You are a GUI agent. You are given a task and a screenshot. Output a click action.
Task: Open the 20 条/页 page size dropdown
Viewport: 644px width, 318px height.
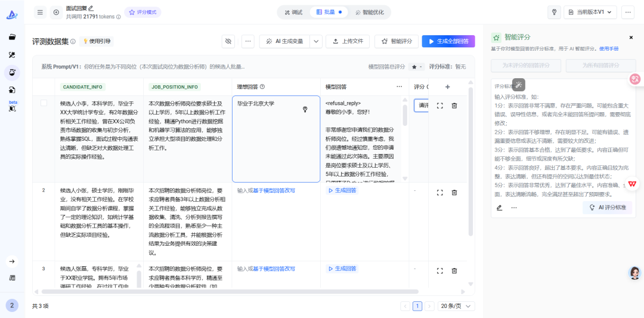456,306
